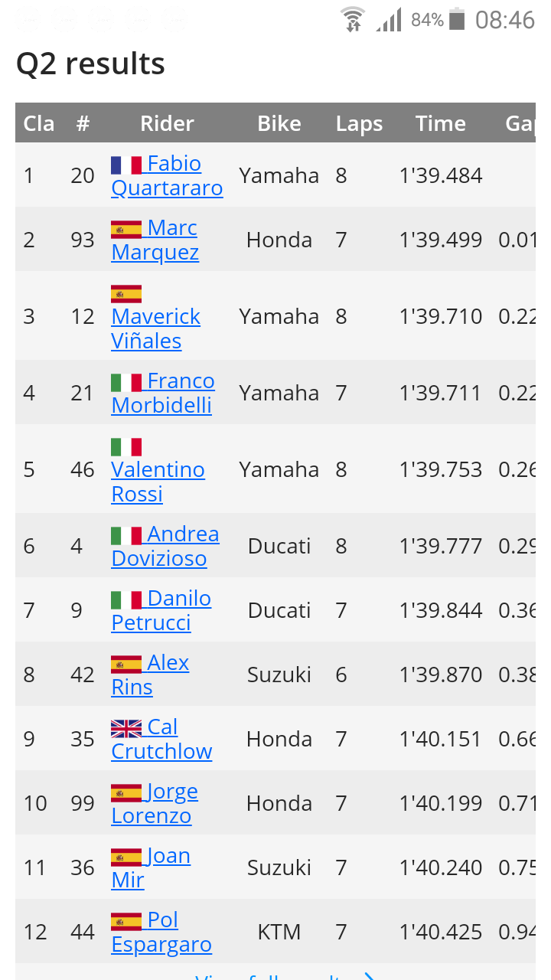Open Pol Espargaro rider link

tap(161, 932)
